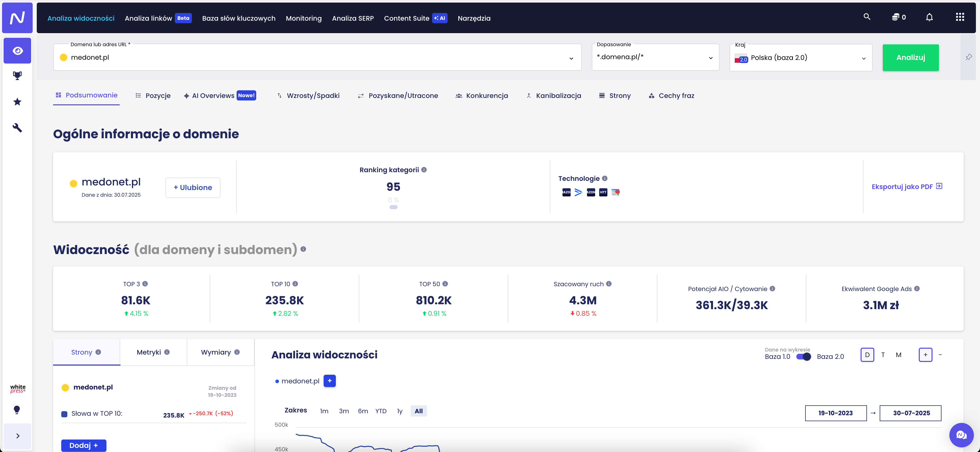The width and height of the screenshot is (980, 452).
Task: Select All range
Action: pyautogui.click(x=419, y=411)
